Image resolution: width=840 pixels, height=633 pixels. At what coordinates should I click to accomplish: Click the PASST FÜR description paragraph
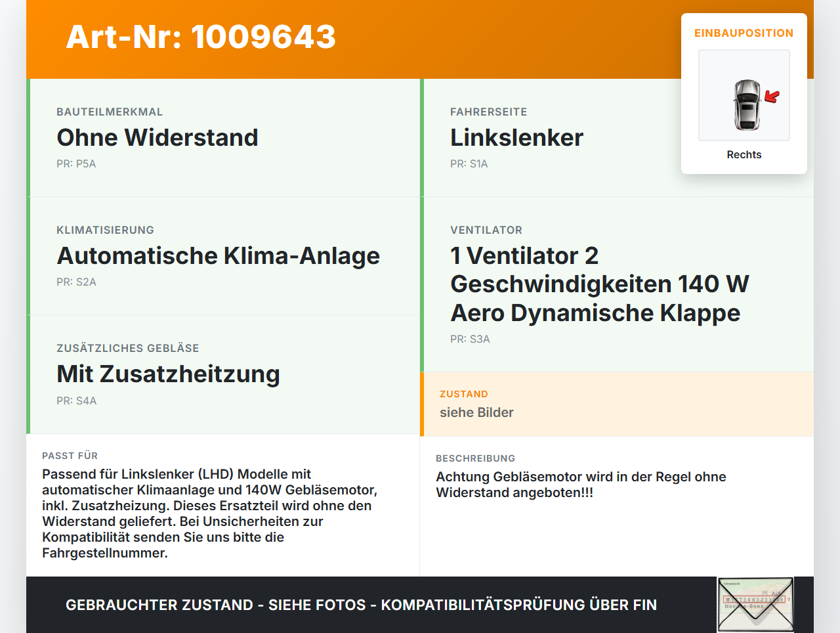click(x=210, y=513)
